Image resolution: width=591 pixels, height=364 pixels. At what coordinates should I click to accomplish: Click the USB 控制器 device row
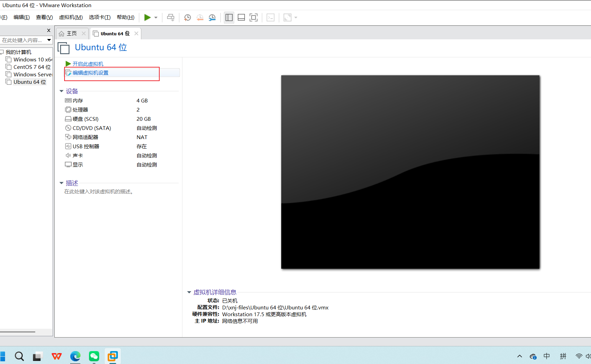[121, 147]
